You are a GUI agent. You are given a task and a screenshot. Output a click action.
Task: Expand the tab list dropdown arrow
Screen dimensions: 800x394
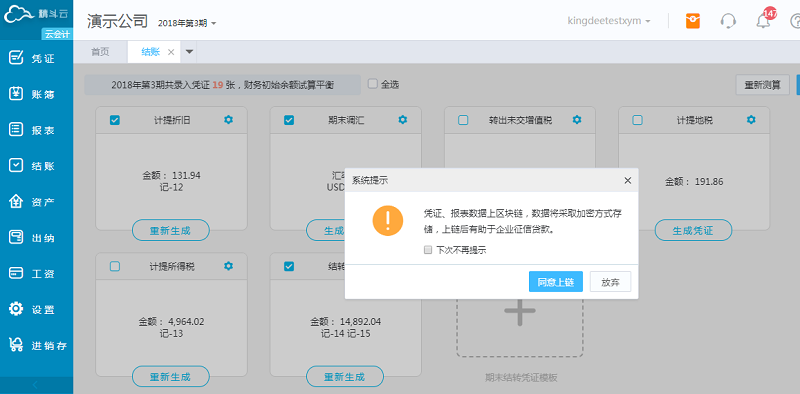click(x=189, y=52)
